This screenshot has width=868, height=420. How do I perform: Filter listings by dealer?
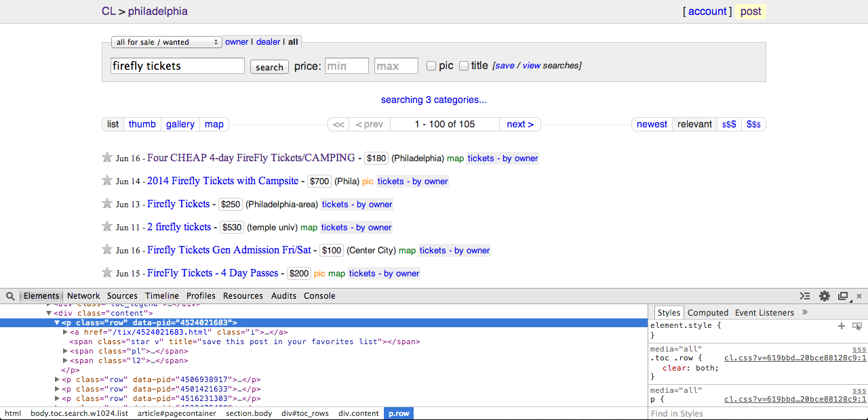269,42
